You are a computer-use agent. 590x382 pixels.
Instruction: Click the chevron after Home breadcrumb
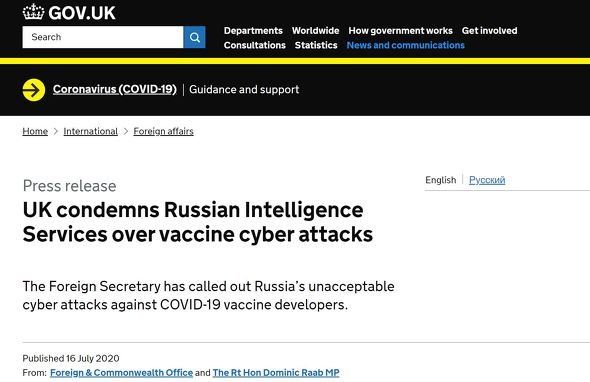coord(56,131)
